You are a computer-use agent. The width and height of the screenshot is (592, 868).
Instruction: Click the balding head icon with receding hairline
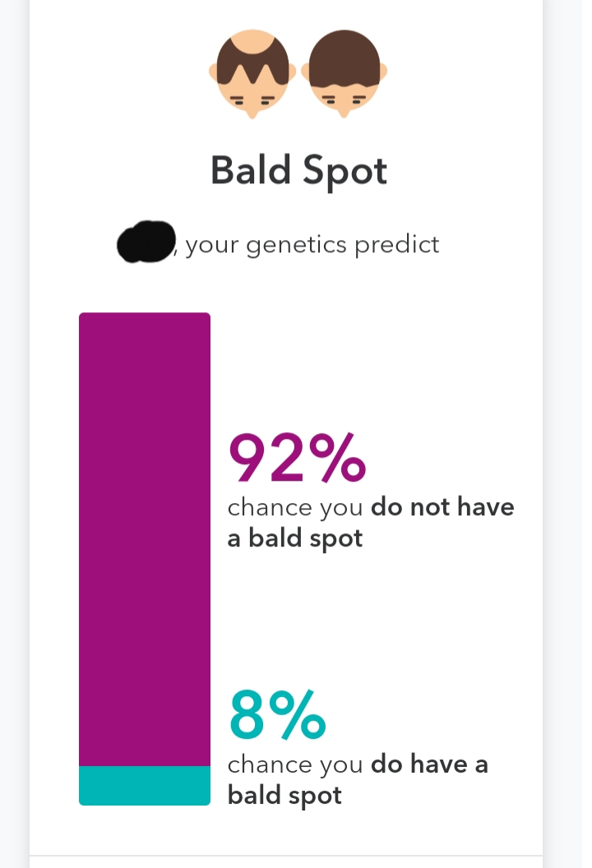pos(252,74)
